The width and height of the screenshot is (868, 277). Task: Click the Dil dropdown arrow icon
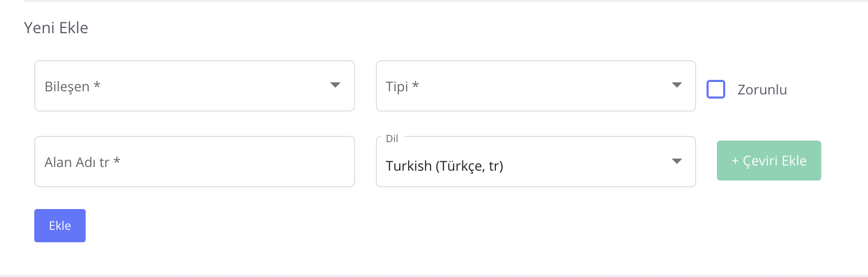tap(676, 161)
